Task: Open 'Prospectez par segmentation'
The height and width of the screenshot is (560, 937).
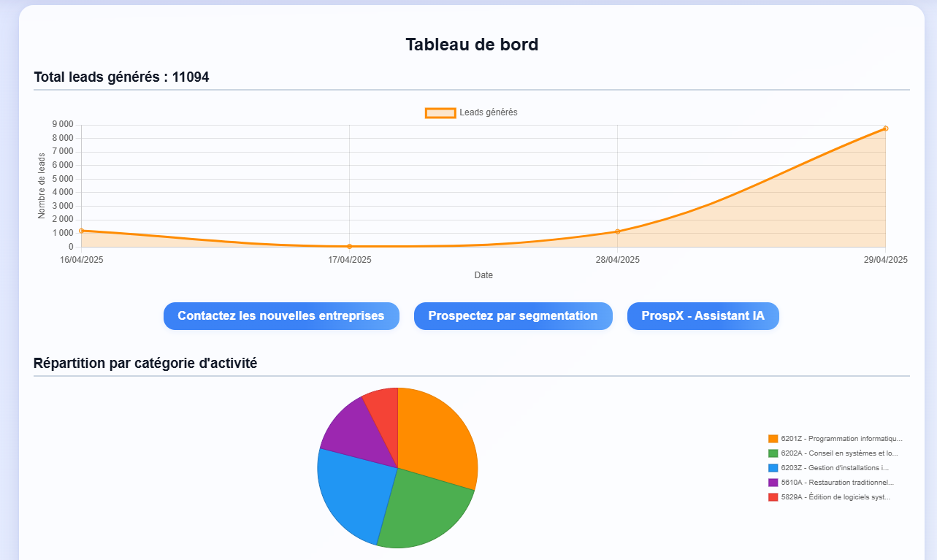Action: [513, 315]
